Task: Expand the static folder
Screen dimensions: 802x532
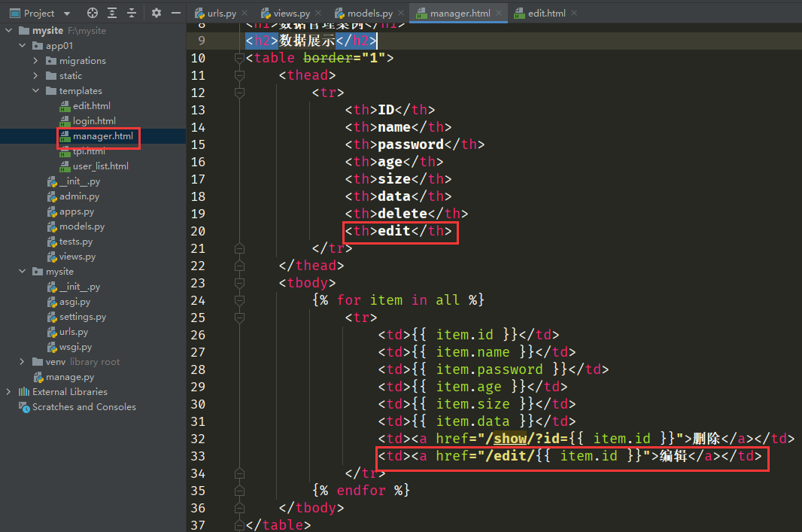Action: (x=35, y=76)
